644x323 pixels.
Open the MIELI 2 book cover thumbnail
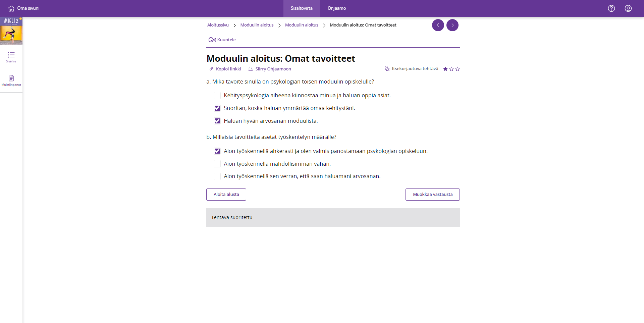11,31
